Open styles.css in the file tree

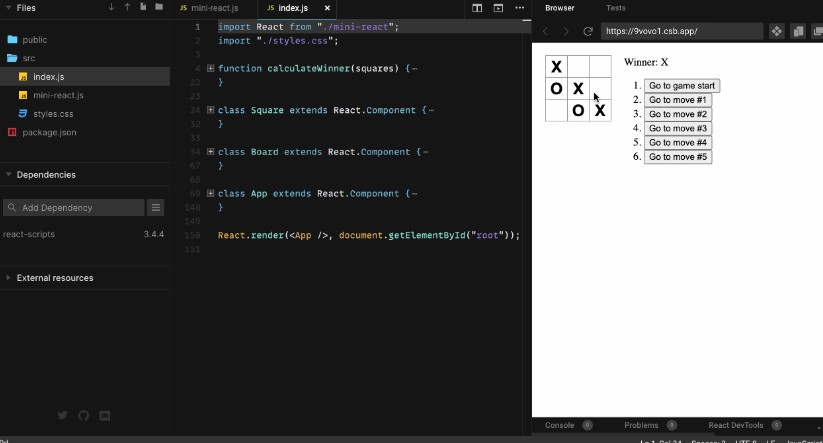[x=53, y=114]
